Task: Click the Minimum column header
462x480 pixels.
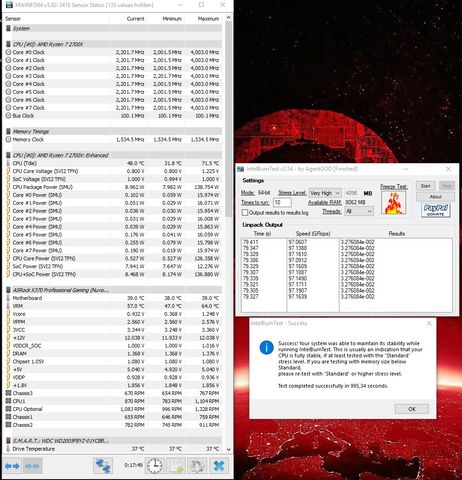Action: [172, 19]
